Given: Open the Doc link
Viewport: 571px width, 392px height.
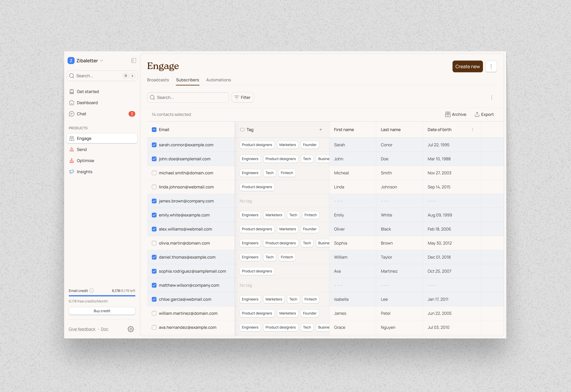Looking at the screenshot, I should pos(104,329).
